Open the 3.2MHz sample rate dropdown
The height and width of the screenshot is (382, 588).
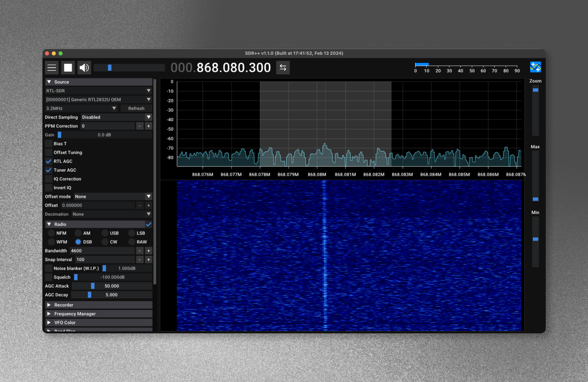[x=81, y=108]
